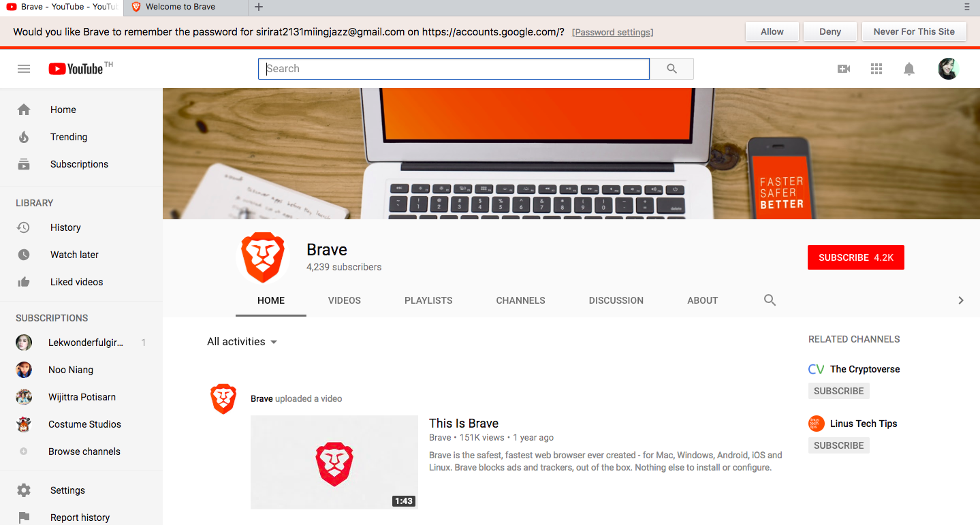The image size is (980, 525).
Task: Click the channel search magnifier icon
Action: (x=770, y=300)
